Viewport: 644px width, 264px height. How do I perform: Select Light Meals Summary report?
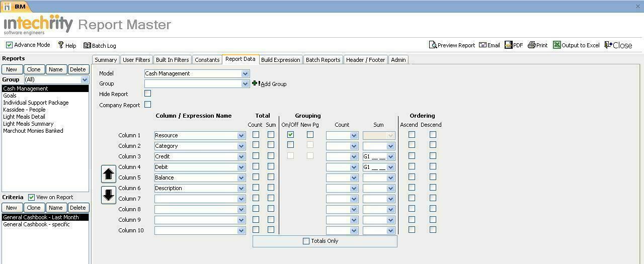tap(45, 124)
